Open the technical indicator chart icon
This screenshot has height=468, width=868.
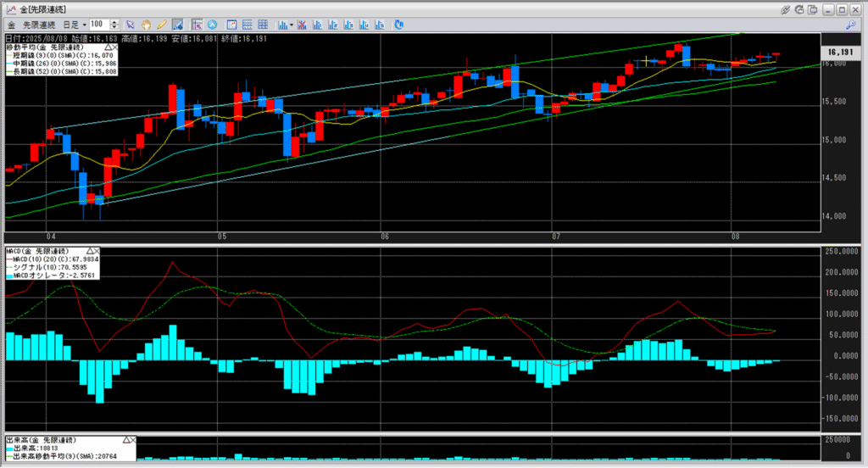tap(283, 25)
